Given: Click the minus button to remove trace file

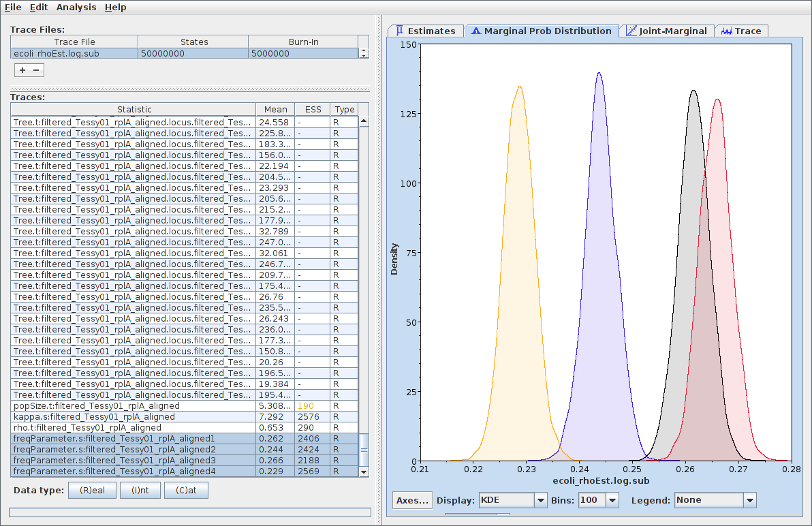Looking at the screenshot, I should coord(36,70).
